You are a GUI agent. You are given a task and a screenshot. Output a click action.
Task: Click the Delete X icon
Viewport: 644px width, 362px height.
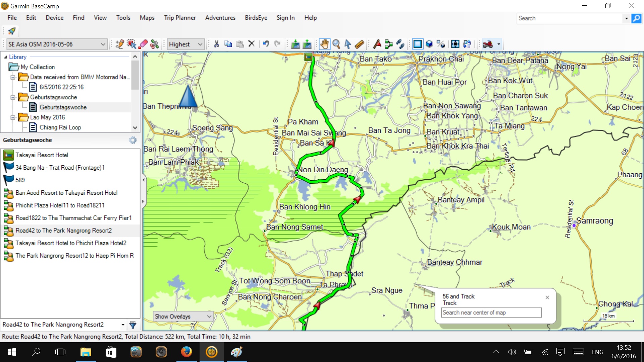pos(251,44)
